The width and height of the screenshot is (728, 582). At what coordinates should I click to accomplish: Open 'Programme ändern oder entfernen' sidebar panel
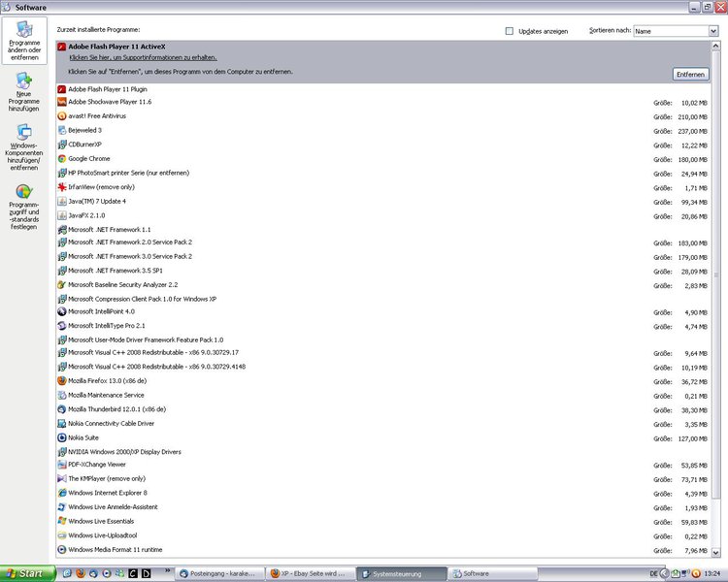coord(24,41)
